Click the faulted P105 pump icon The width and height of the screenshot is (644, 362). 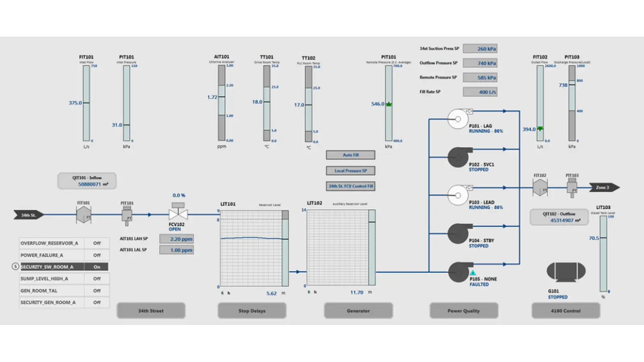pos(458,272)
